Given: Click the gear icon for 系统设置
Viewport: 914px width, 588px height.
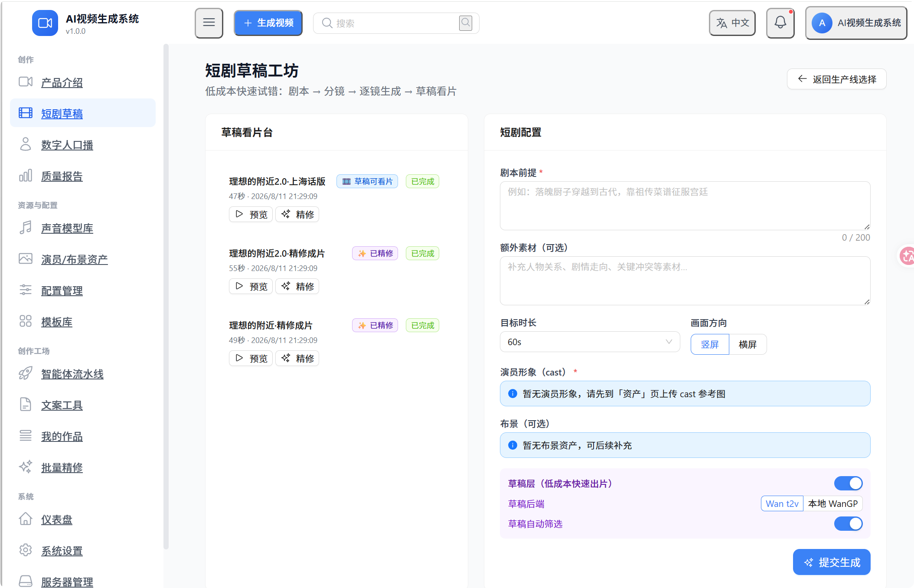Looking at the screenshot, I should [26, 550].
